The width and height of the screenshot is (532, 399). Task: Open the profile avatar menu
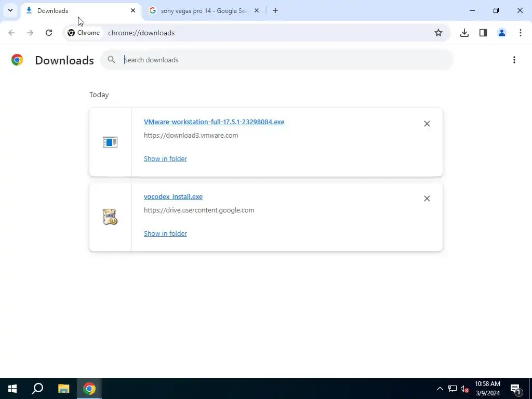502,33
